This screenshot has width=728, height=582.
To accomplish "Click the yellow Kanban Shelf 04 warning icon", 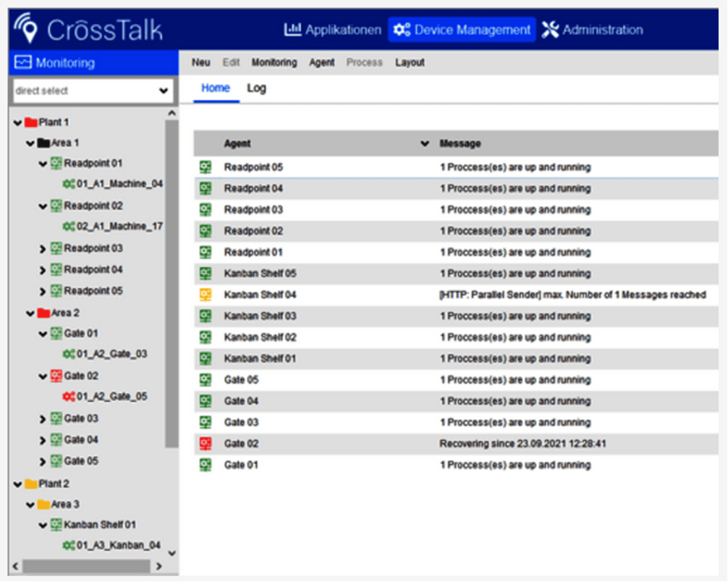I will pos(206,295).
